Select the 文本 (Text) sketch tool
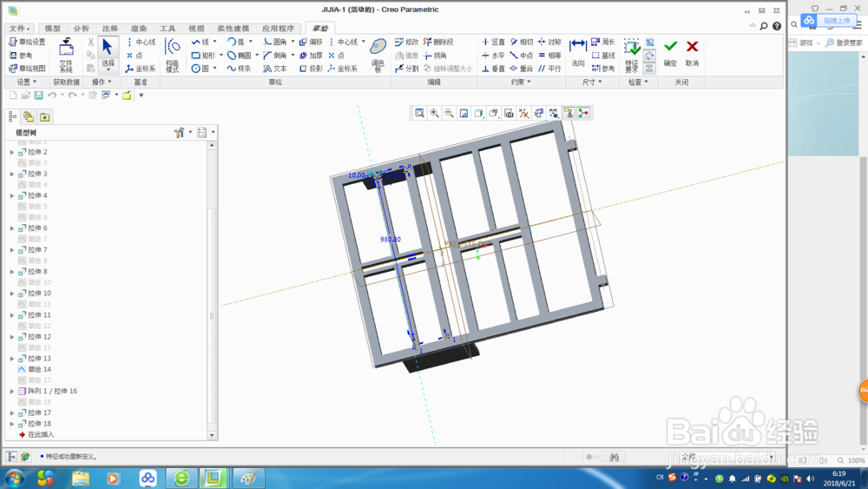868x489 pixels. tap(275, 69)
